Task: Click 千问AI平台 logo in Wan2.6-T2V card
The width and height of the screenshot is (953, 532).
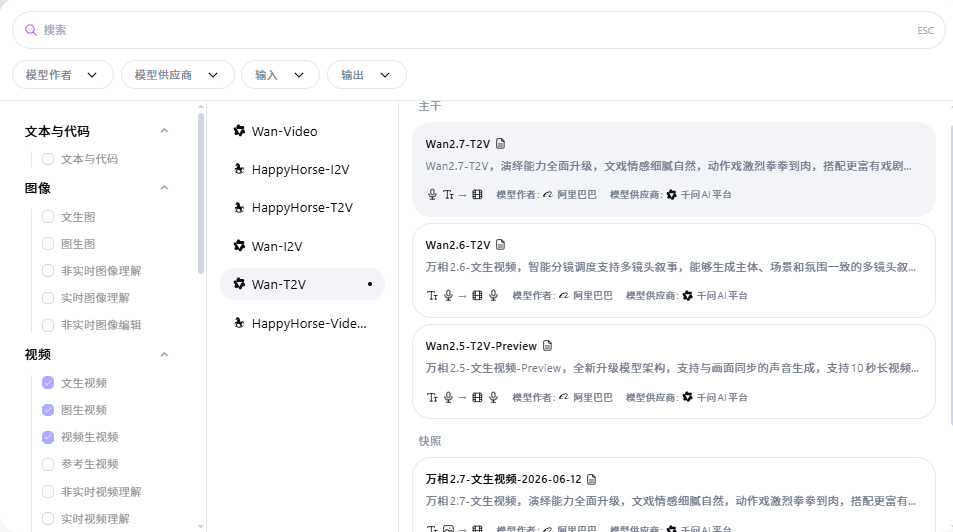Action: pyautogui.click(x=687, y=295)
